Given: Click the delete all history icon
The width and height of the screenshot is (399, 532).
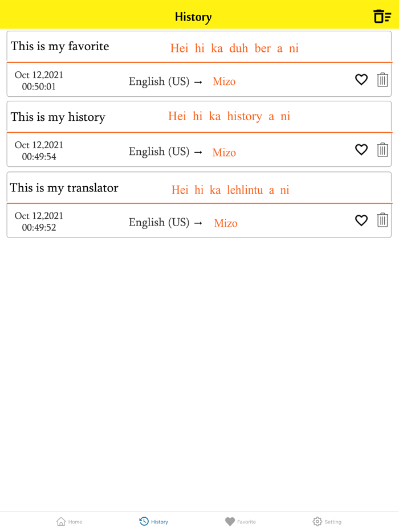Looking at the screenshot, I should (381, 17).
